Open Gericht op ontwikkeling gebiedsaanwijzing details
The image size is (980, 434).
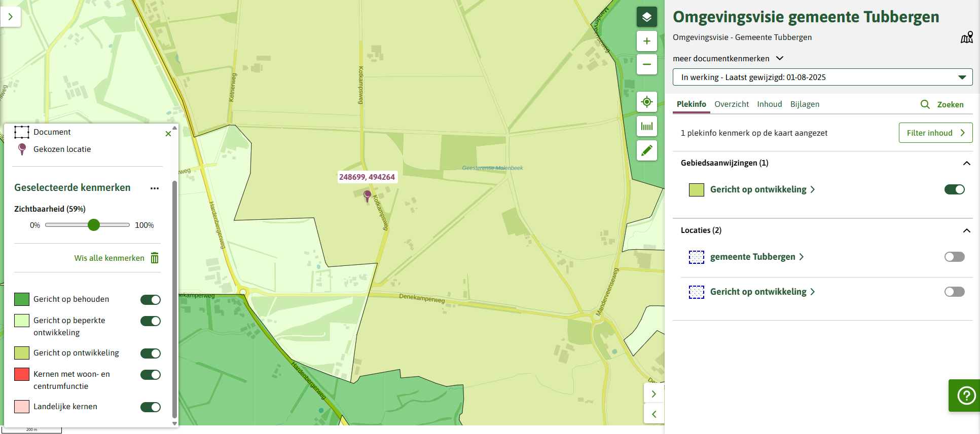(x=763, y=189)
